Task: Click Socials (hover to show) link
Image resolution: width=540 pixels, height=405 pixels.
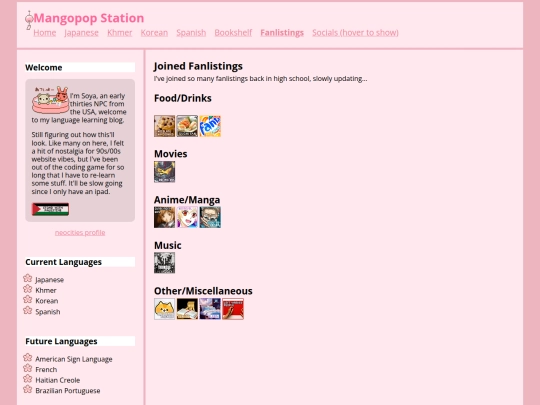Action: pos(355,33)
